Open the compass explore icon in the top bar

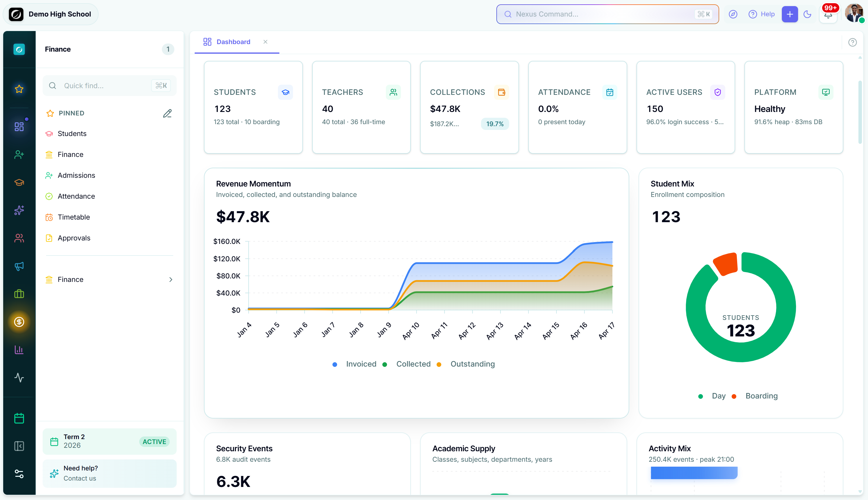pyautogui.click(x=733, y=14)
